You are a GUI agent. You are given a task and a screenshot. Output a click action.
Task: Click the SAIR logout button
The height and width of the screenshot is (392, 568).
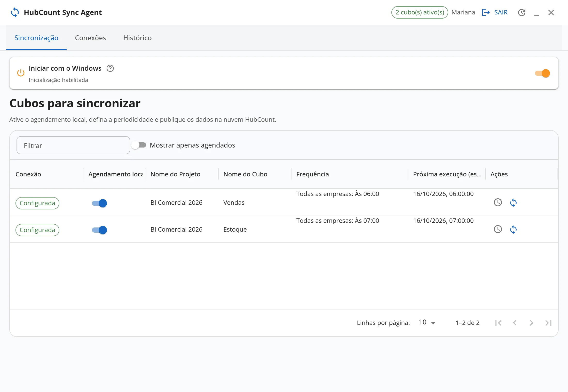[495, 12]
